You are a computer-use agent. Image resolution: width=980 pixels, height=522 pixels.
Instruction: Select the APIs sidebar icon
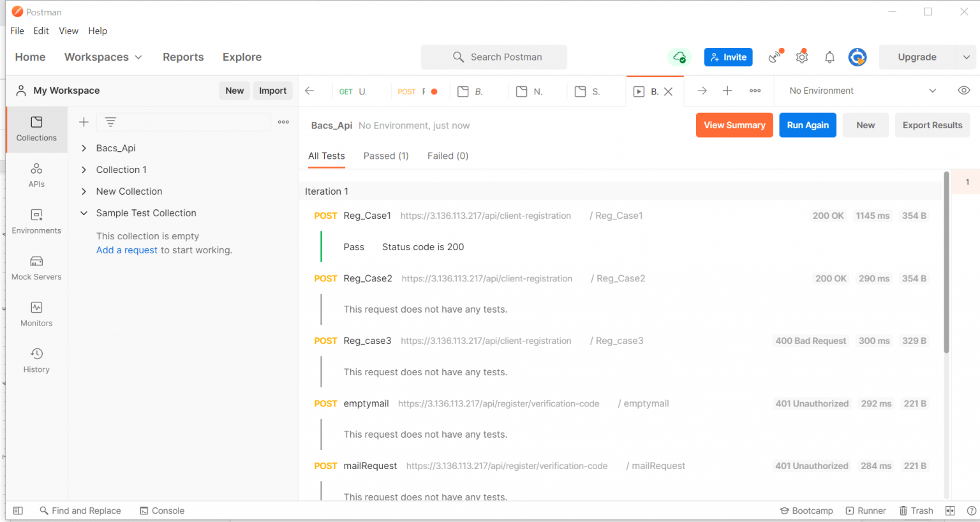[36, 174]
